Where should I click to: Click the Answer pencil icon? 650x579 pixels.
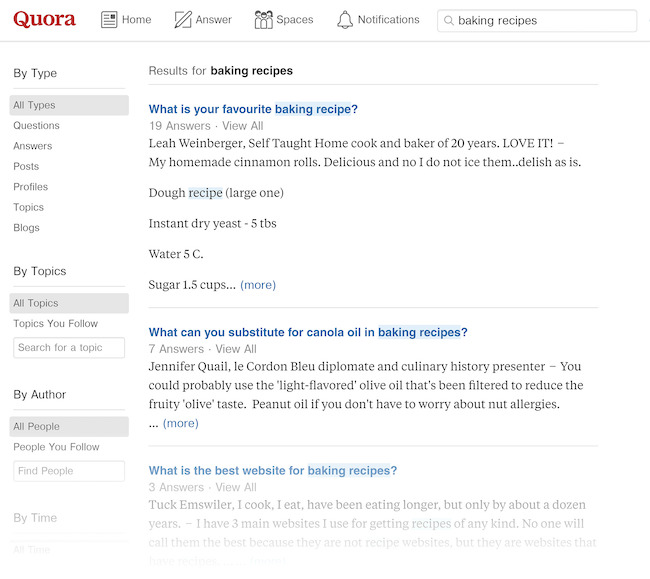coord(183,20)
